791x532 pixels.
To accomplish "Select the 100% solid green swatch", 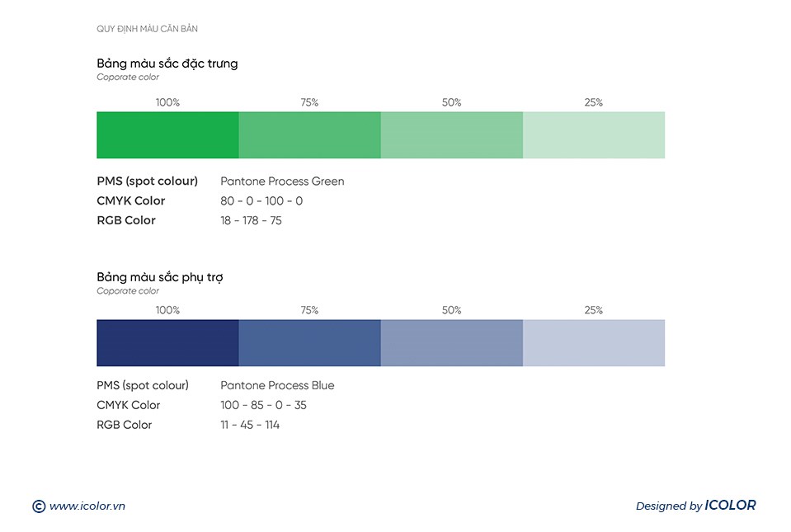I will click(x=167, y=134).
